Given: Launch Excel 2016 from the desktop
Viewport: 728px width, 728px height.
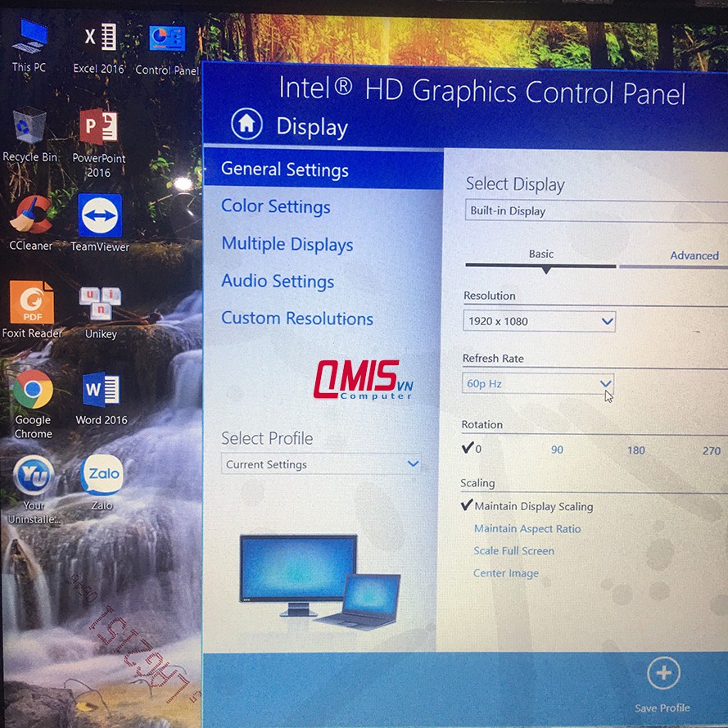Looking at the screenshot, I should pos(98,37).
